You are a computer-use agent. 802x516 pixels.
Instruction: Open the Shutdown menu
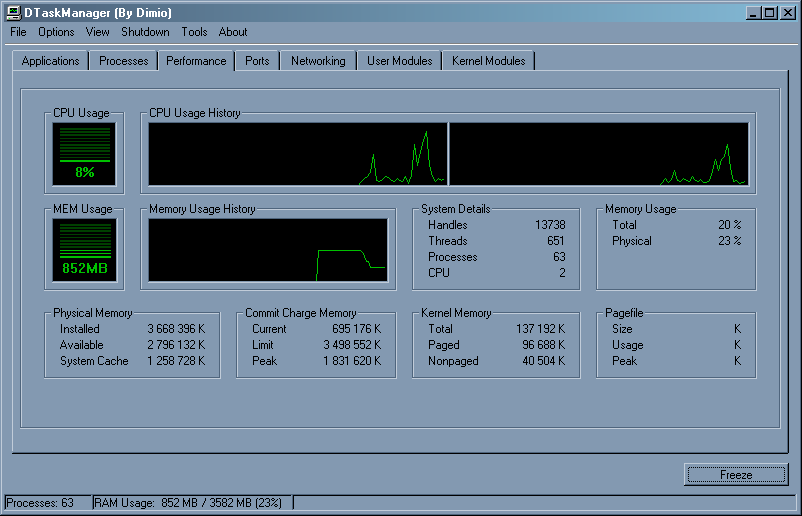point(145,32)
